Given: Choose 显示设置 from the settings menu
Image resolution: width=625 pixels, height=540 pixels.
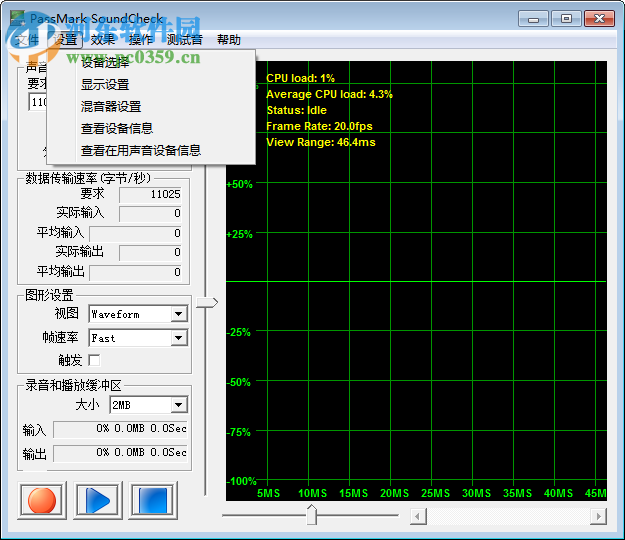Looking at the screenshot, I should 151,84.
